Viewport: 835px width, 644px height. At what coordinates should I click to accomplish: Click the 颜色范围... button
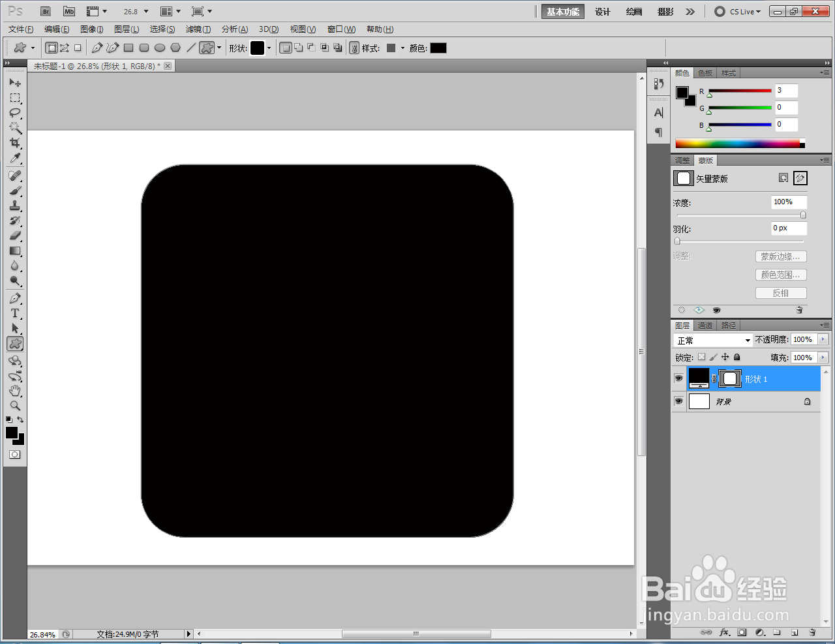pos(781,275)
